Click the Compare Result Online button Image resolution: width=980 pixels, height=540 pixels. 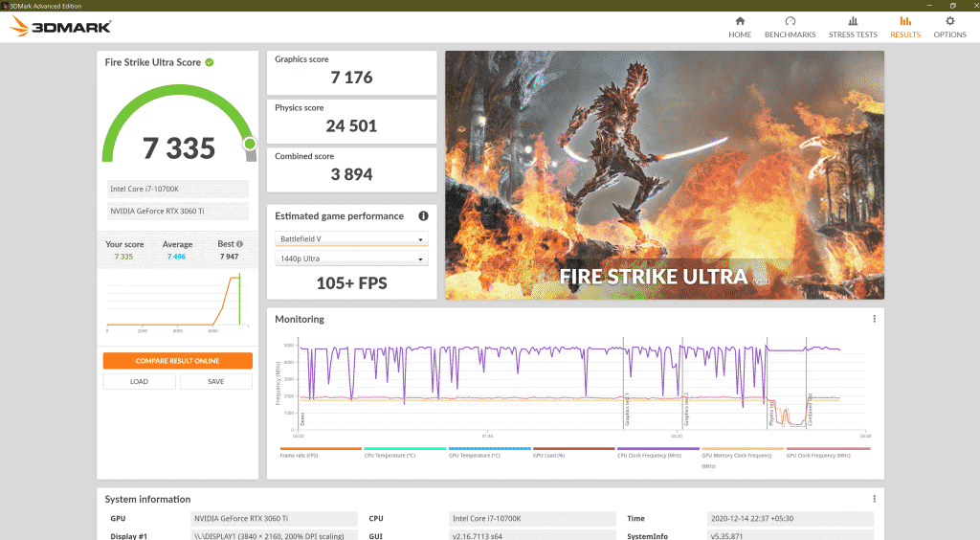point(177,361)
